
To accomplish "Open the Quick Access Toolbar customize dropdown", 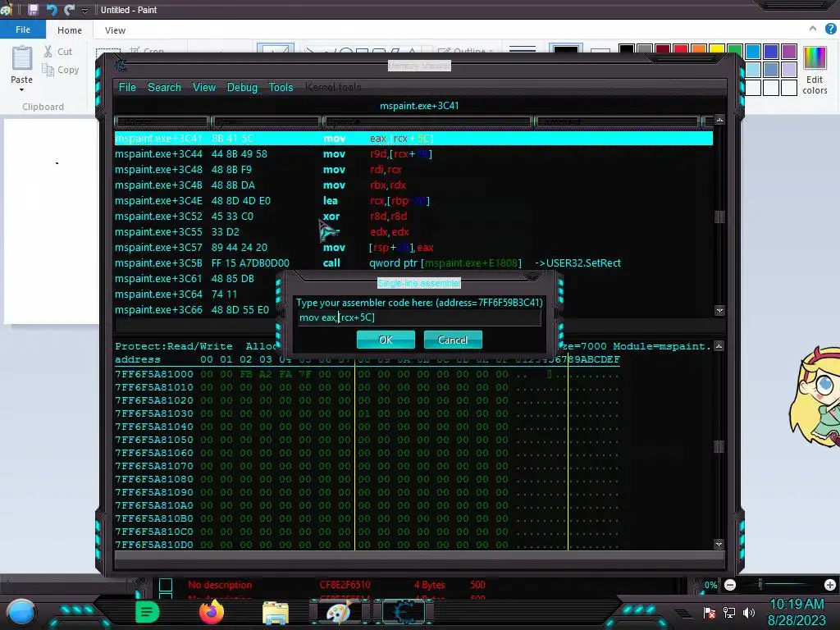I will 84,10.
